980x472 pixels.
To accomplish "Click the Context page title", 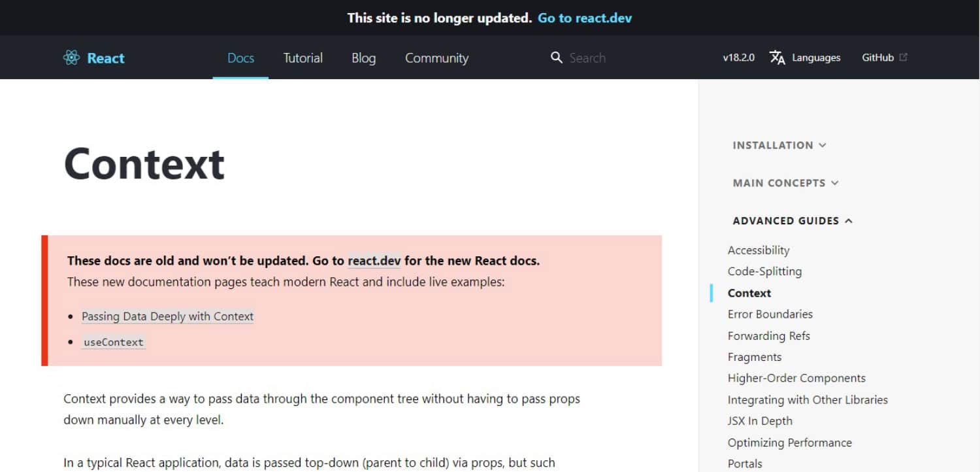I will click(x=144, y=163).
